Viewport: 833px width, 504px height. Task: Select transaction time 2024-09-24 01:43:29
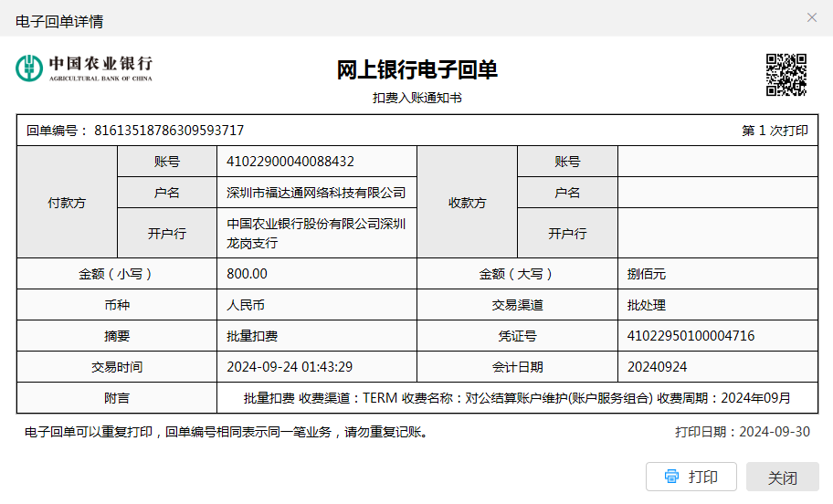click(x=290, y=367)
